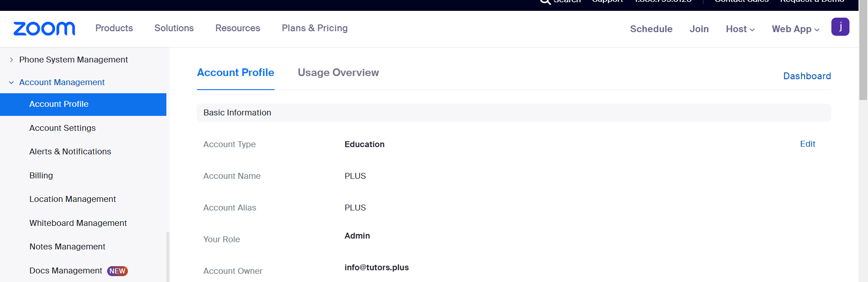Open the Web App dropdown
Viewport: 868px width, 282px height.
(x=796, y=29)
